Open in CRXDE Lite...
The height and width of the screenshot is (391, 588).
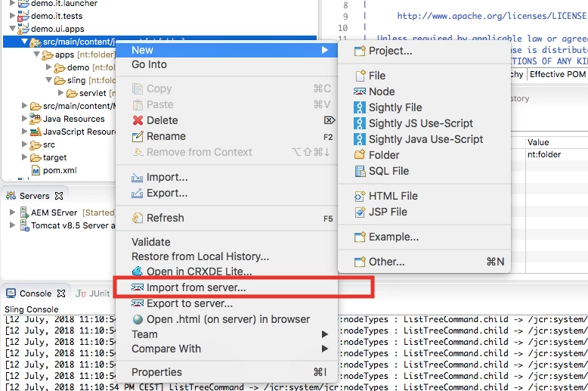click(x=227, y=272)
